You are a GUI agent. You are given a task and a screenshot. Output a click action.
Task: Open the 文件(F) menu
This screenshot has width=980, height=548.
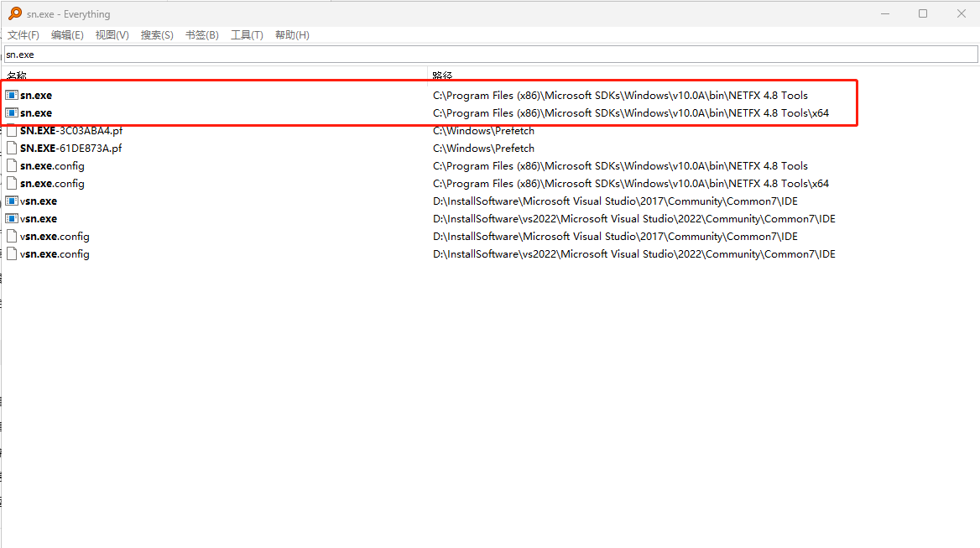(23, 35)
